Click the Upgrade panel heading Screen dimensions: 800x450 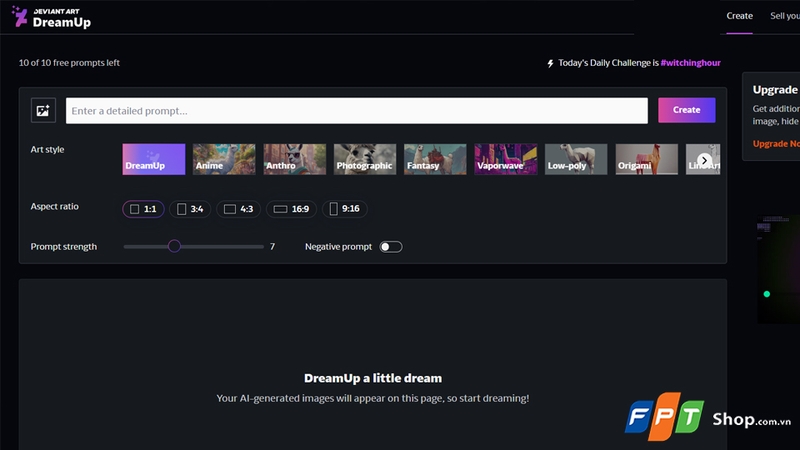[775, 90]
